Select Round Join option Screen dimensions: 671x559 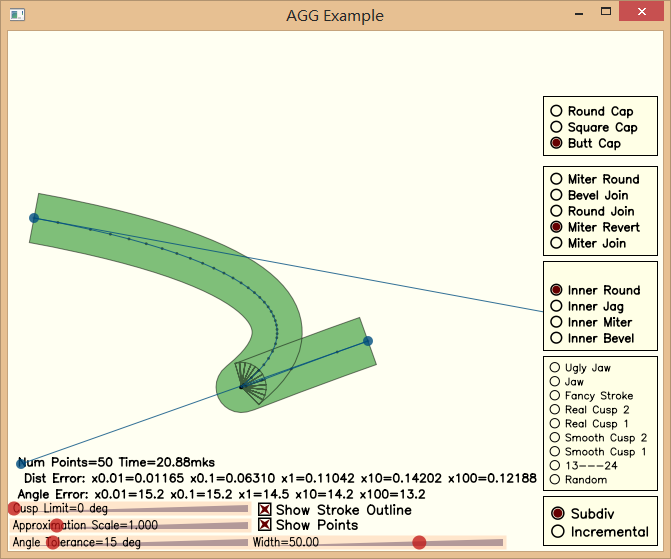(592, 211)
